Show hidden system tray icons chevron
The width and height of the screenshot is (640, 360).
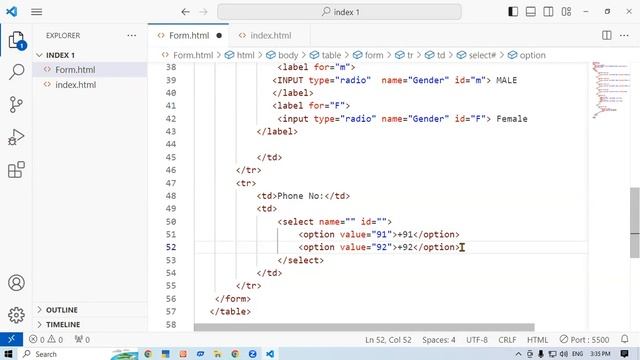tap(518, 354)
